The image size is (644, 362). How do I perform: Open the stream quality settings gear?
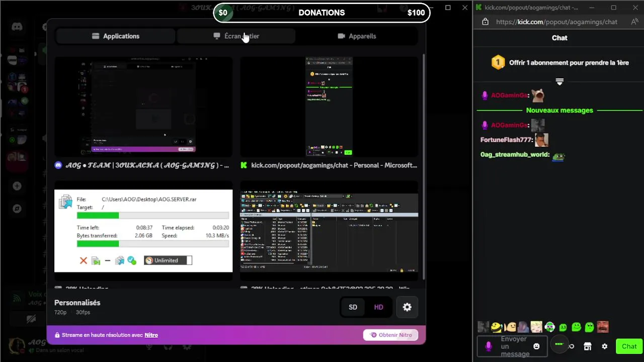(407, 307)
